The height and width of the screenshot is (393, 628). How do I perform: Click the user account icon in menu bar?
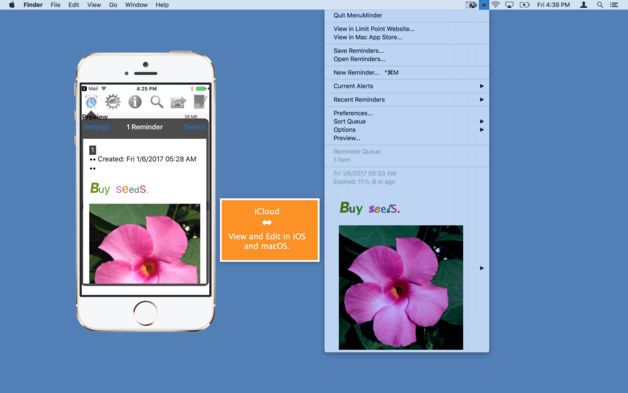pyautogui.click(x=584, y=5)
